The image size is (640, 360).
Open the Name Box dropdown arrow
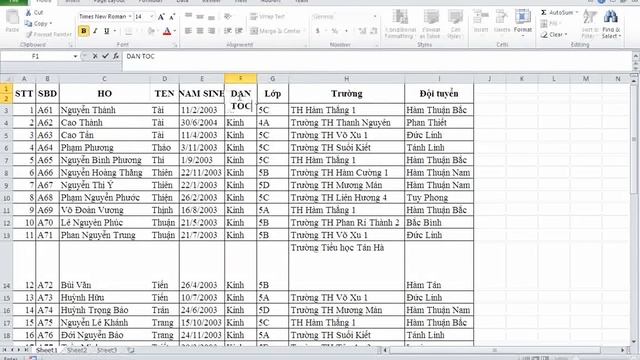tap(75, 56)
